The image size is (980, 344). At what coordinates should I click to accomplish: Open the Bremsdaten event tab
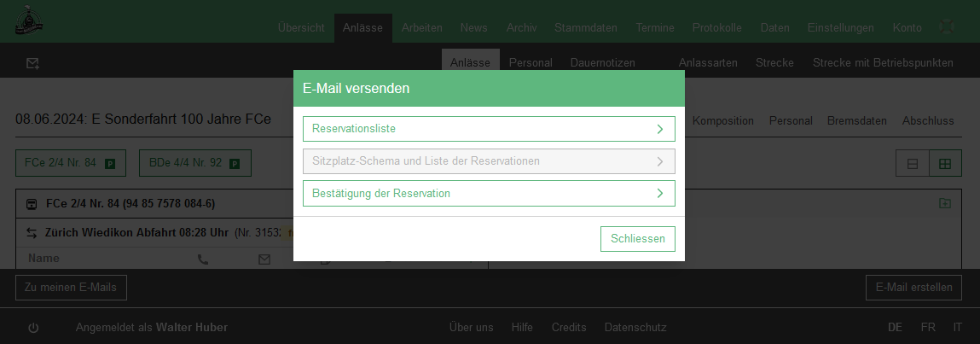point(857,120)
